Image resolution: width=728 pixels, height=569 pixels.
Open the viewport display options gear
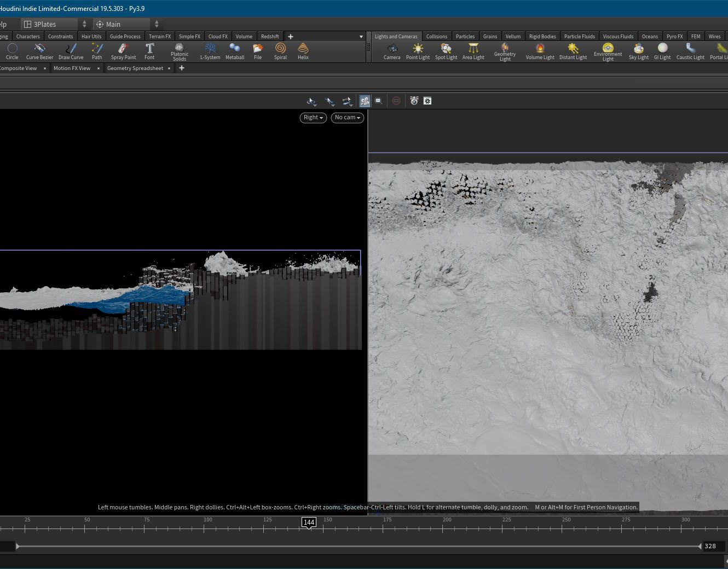(427, 101)
